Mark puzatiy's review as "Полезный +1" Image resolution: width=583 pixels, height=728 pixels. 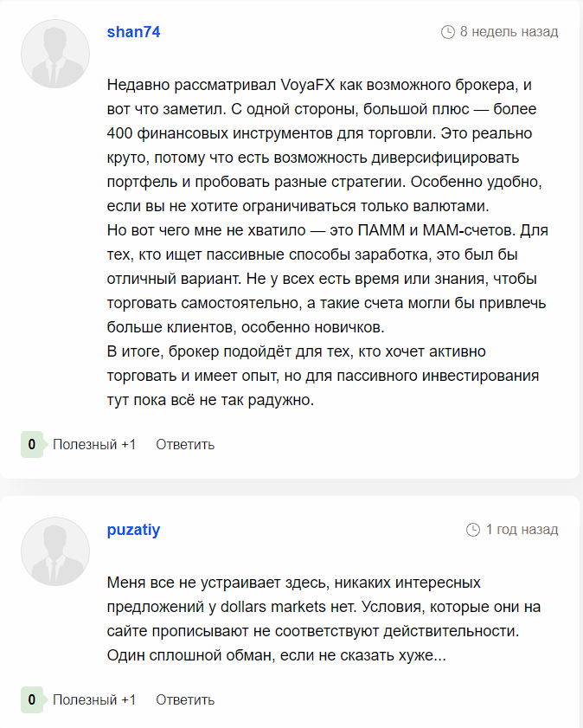[94, 700]
